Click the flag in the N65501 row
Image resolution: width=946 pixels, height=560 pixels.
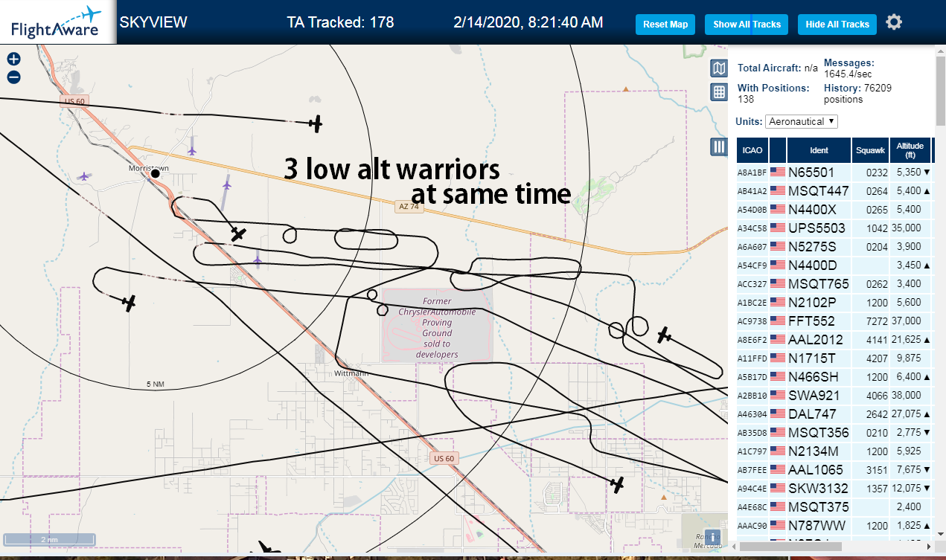pyautogui.click(x=778, y=172)
